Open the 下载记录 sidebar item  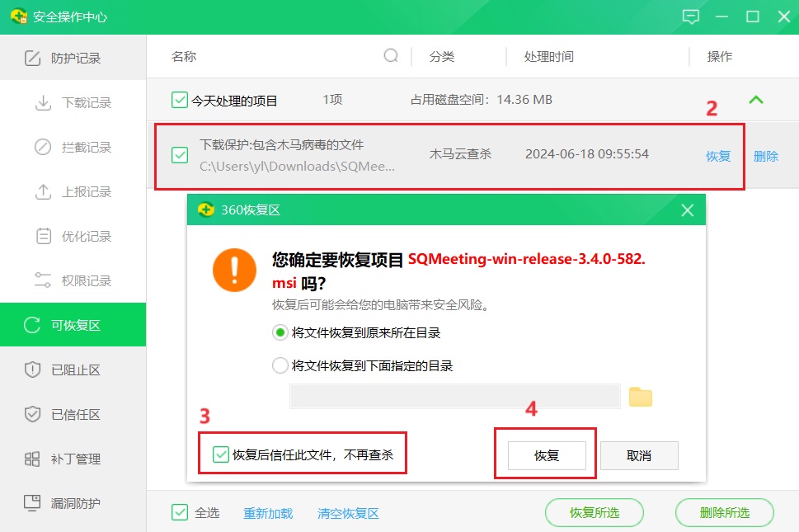click(73, 103)
